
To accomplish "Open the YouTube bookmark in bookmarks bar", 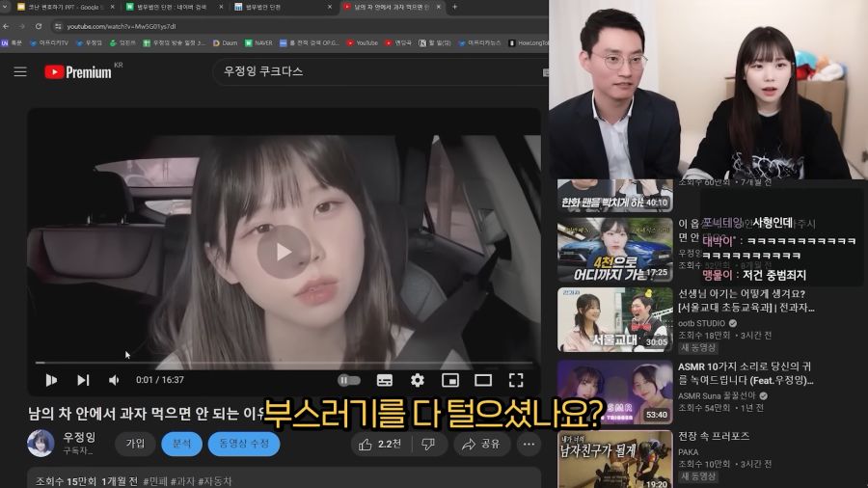I will pyautogui.click(x=362, y=42).
